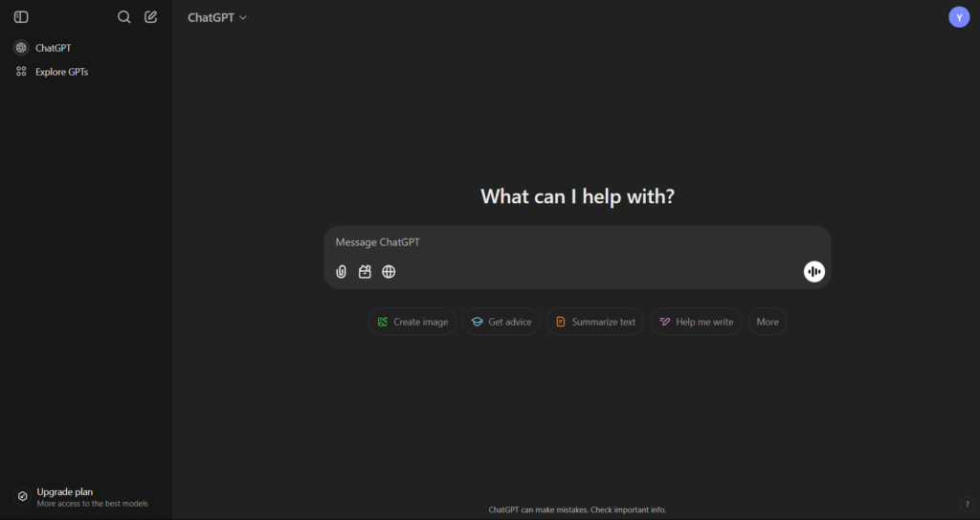Image resolution: width=980 pixels, height=520 pixels.
Task: Expand More suggestion options
Action: pos(768,322)
